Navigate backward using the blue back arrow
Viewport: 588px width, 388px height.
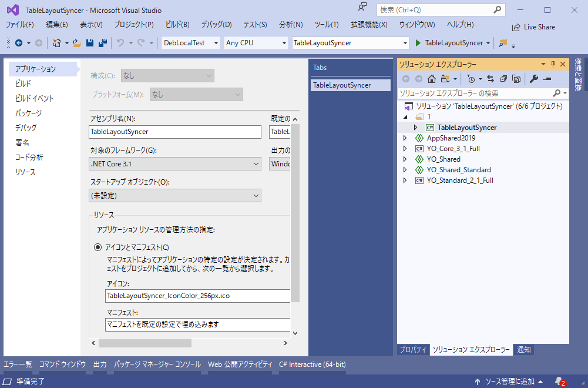coord(18,43)
